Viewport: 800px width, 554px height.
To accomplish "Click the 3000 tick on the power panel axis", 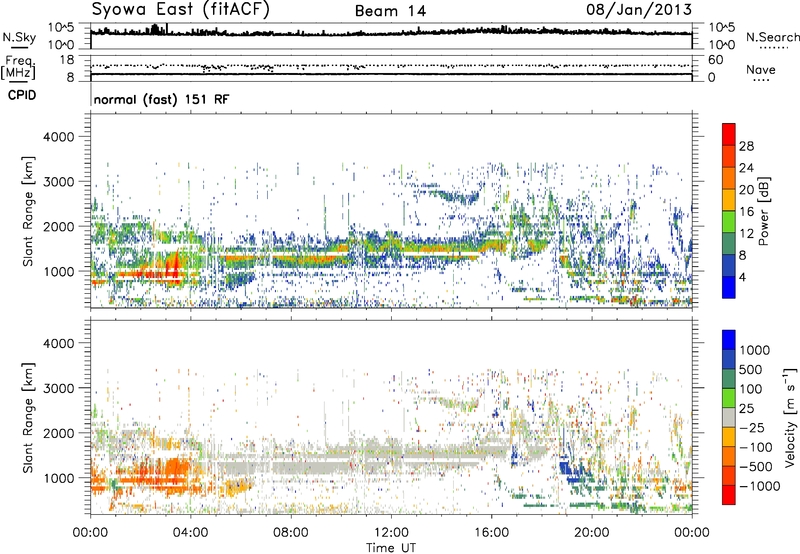I will [x=58, y=182].
